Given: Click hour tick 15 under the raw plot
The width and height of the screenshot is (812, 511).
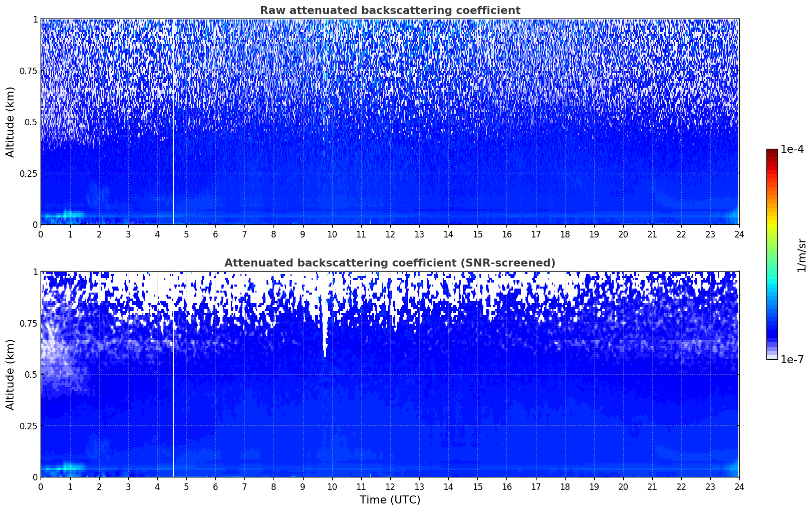Looking at the screenshot, I should (x=477, y=234).
